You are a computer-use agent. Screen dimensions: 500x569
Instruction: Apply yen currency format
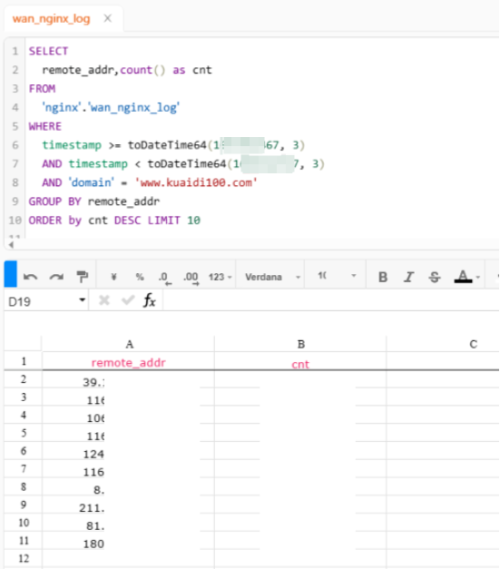click(x=114, y=277)
